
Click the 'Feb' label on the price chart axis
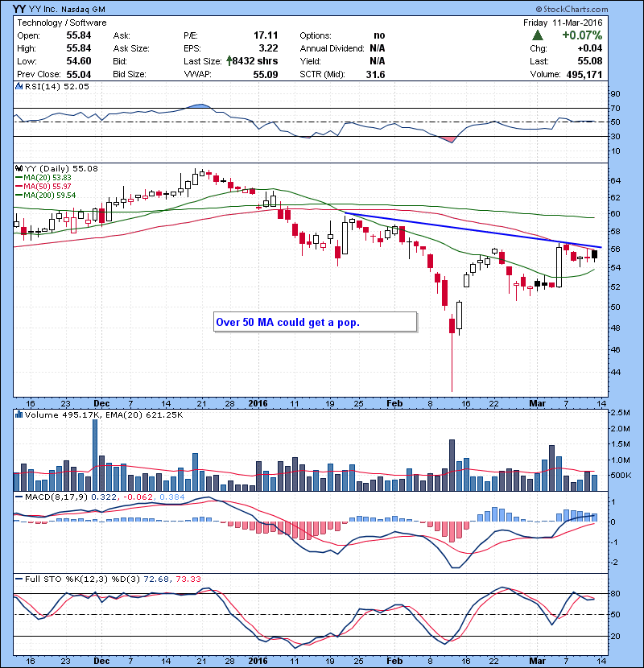[x=394, y=403]
